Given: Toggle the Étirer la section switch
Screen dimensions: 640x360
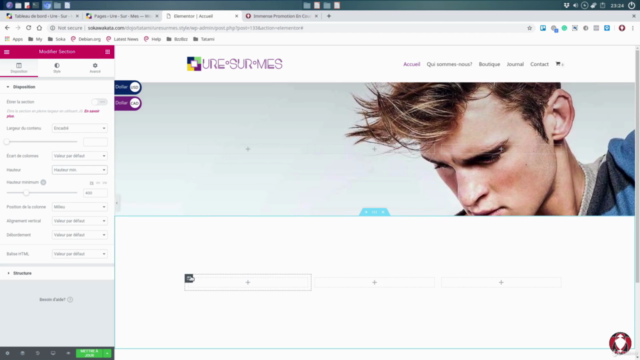Looking at the screenshot, I should [99, 102].
